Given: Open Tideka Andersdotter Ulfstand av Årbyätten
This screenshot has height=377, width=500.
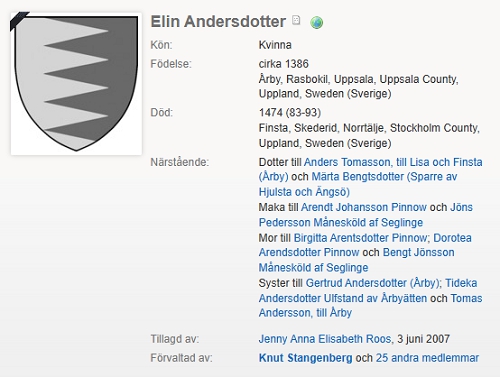Looking at the screenshot, I should pyautogui.click(x=368, y=291).
